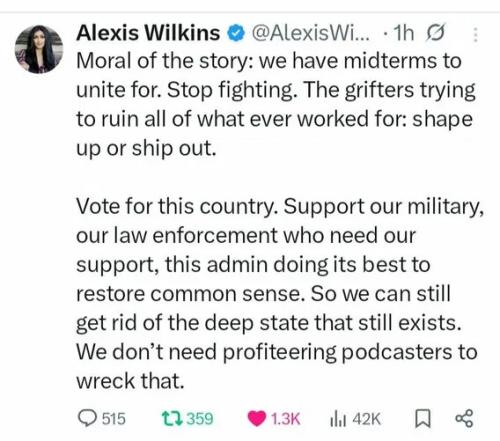Open the share icon

tap(464, 418)
